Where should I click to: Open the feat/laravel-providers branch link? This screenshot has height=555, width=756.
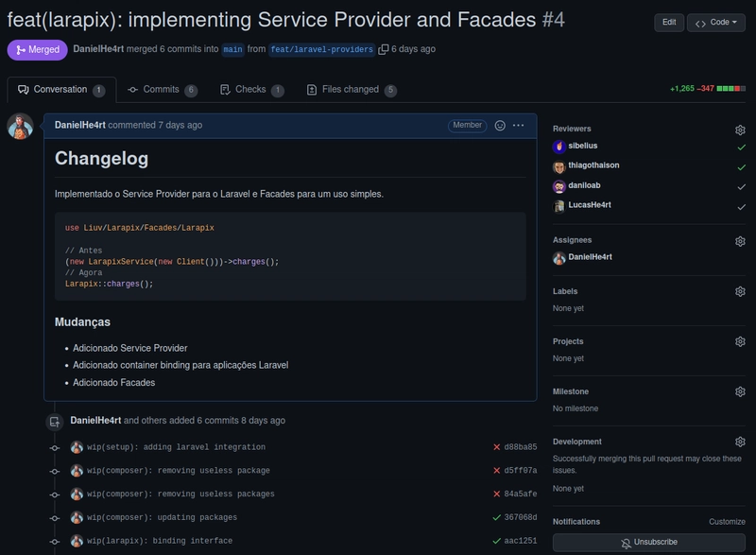point(321,49)
